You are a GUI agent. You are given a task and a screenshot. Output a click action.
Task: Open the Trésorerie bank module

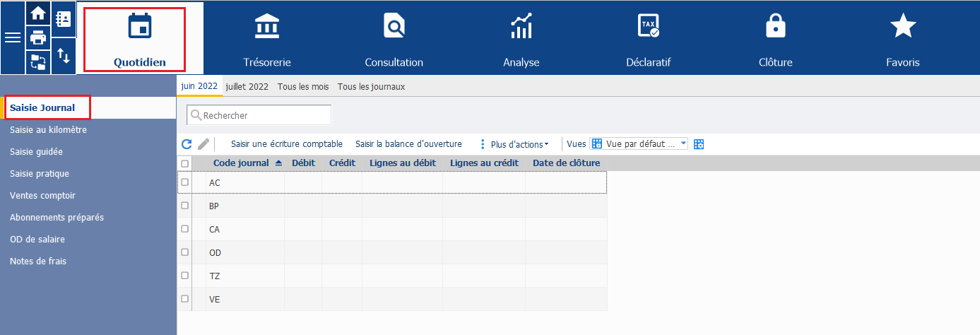(267, 38)
